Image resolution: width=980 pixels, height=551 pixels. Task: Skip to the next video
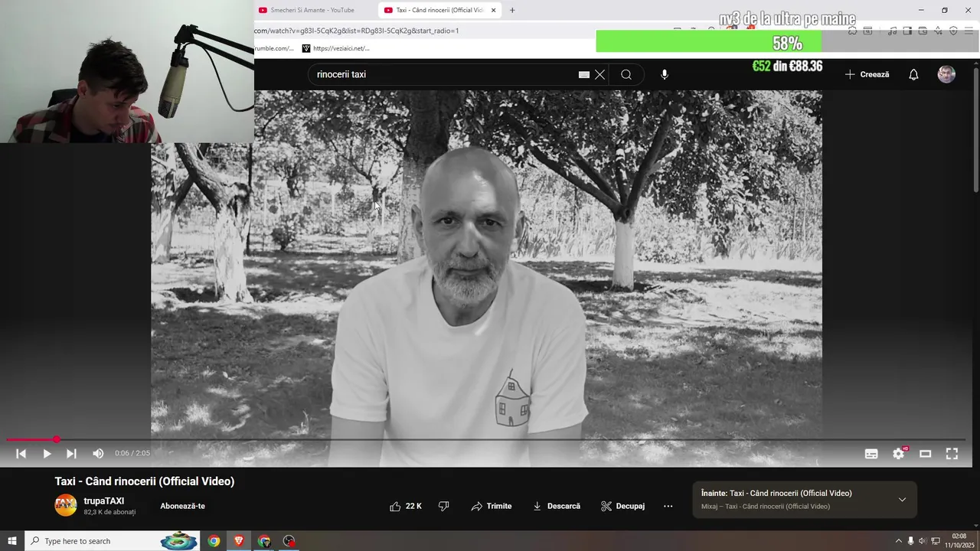tap(71, 454)
